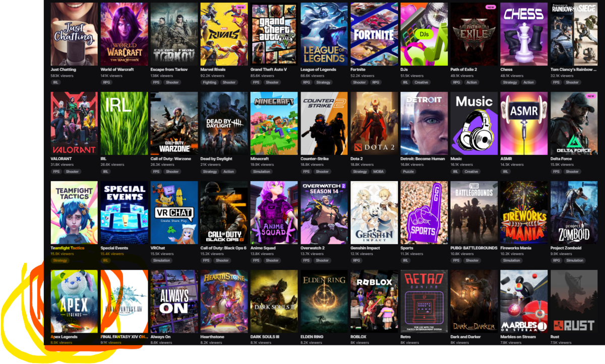Open the Chess category cover
The image size is (605, 364).
[x=524, y=34]
